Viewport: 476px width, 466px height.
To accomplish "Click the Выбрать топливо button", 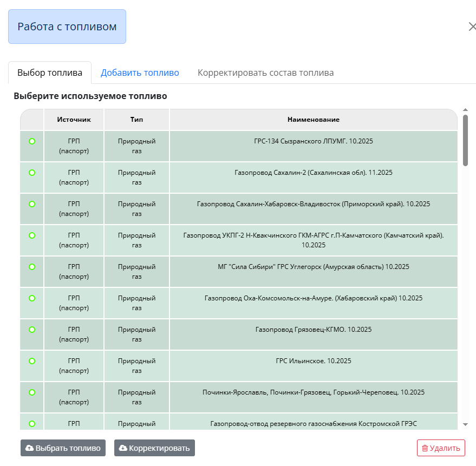I will [63, 448].
